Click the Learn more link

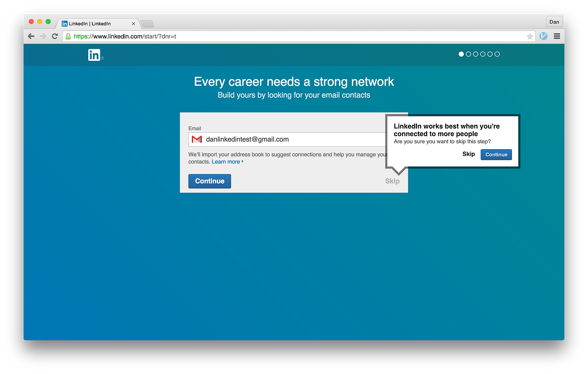point(226,162)
